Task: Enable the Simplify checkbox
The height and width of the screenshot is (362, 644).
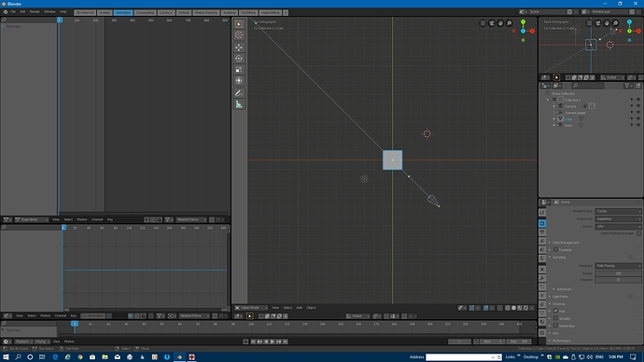Action: click(x=555, y=318)
